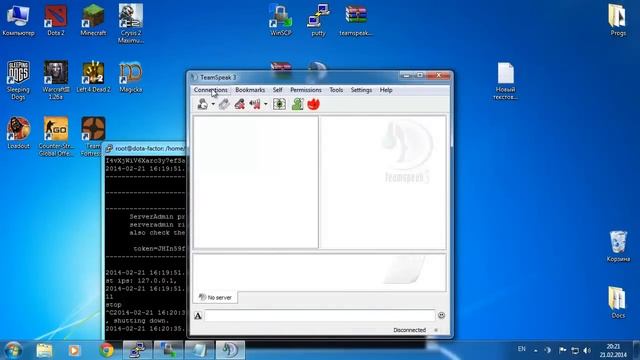Open the Корзина recycle bin

pos(618,246)
